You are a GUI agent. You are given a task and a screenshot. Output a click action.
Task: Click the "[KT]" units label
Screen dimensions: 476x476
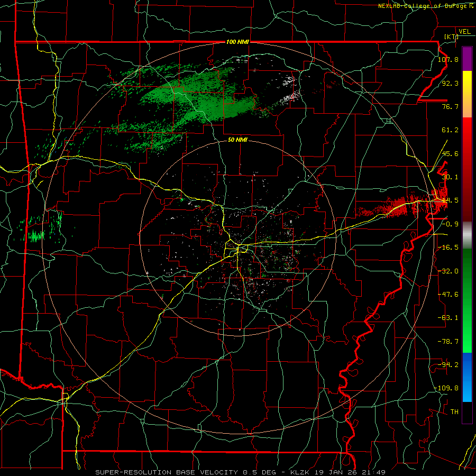pyautogui.click(x=451, y=36)
